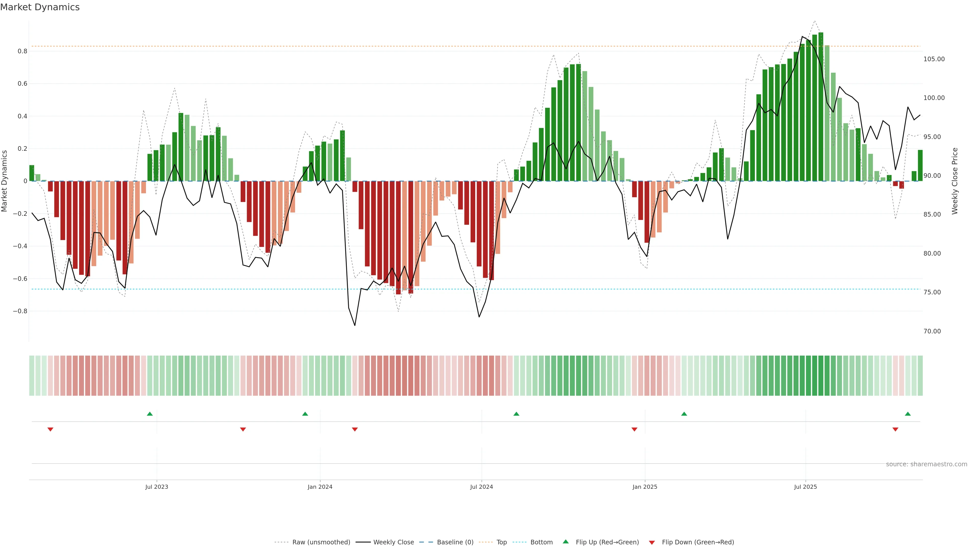980x551 pixels.
Task: Click the first red flip-down triangle marker
Action: pyautogui.click(x=50, y=429)
